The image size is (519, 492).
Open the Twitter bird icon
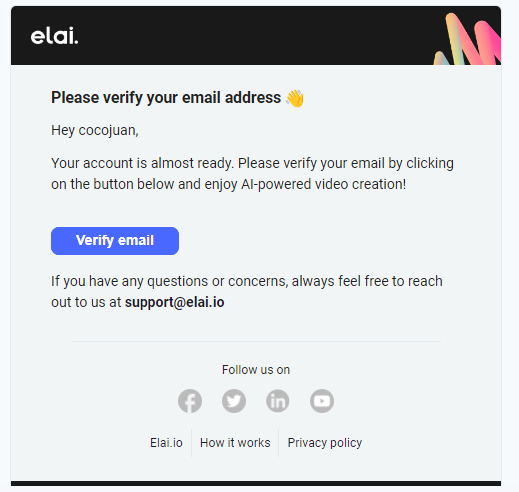[234, 401]
